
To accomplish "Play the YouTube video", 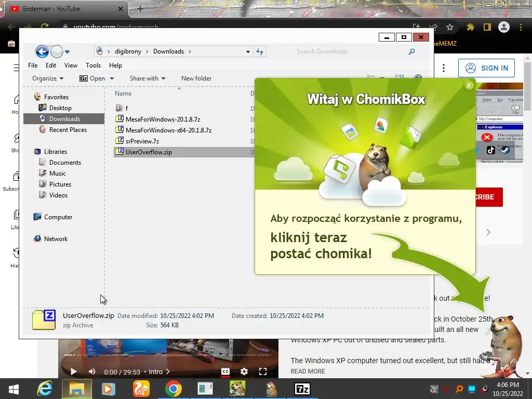I will point(73,372).
